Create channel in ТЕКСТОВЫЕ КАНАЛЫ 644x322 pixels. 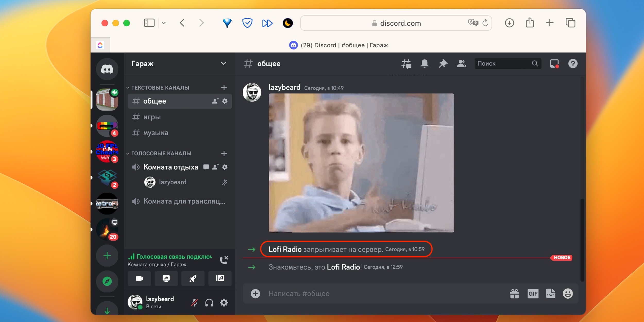point(224,88)
